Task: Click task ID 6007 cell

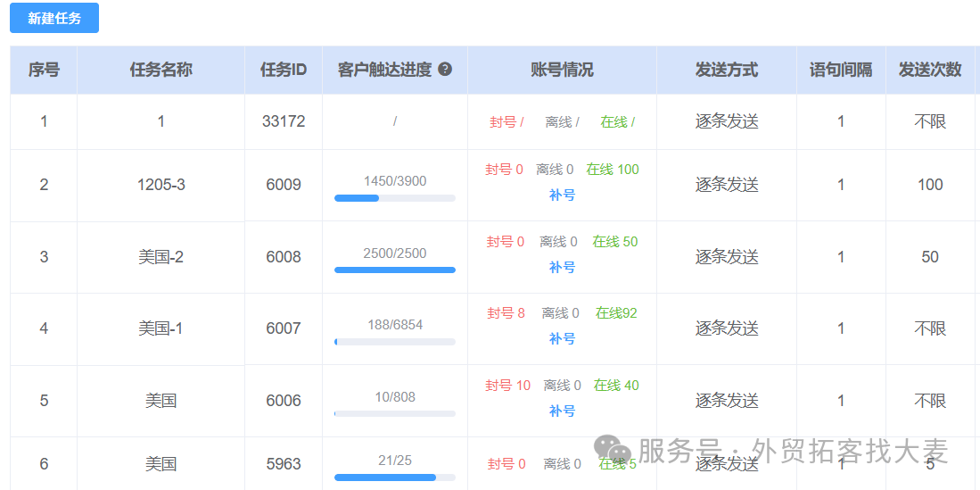Action: click(x=284, y=328)
